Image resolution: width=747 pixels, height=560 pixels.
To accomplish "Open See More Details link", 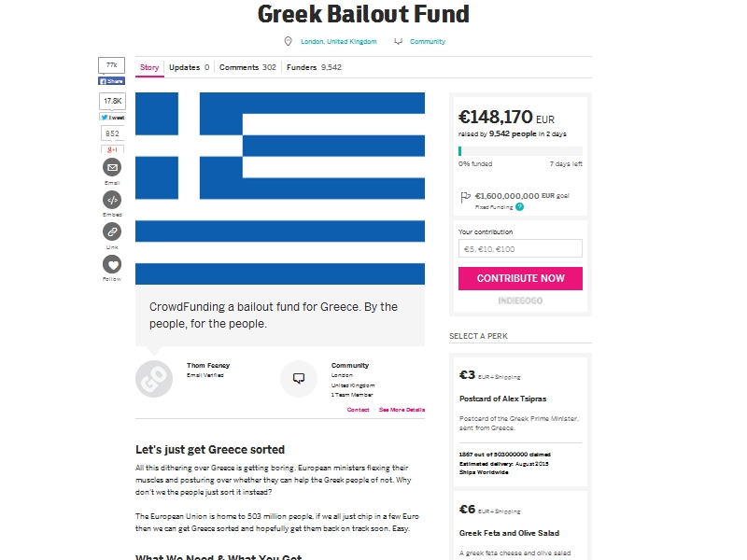I will point(402,410).
